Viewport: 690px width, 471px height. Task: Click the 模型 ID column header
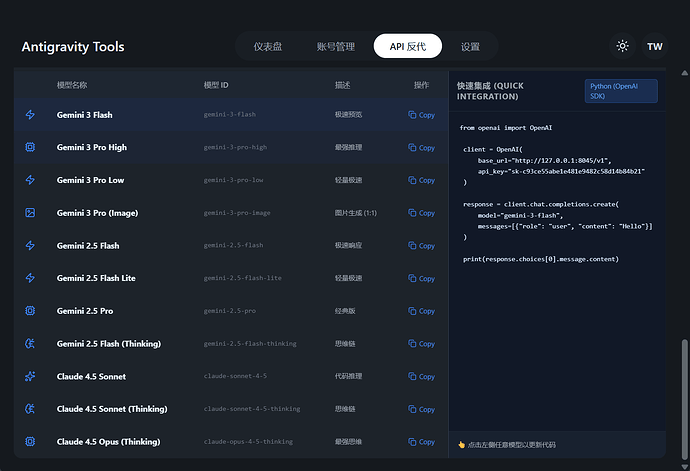pyautogui.click(x=216, y=85)
